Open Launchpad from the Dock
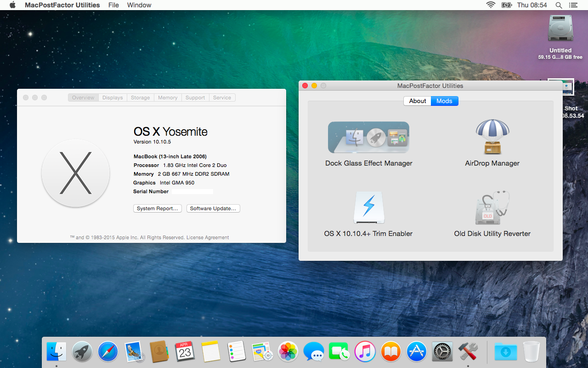Image resolution: width=588 pixels, height=368 pixels. (x=82, y=352)
